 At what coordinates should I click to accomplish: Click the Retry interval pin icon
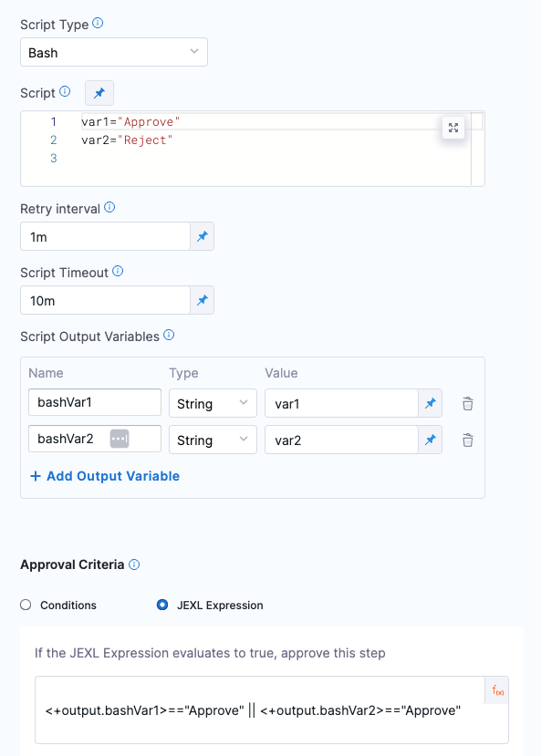[x=202, y=236]
